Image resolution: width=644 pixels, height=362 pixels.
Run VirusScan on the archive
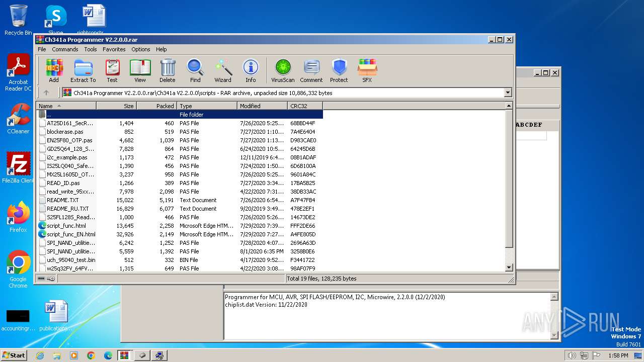coord(283,71)
